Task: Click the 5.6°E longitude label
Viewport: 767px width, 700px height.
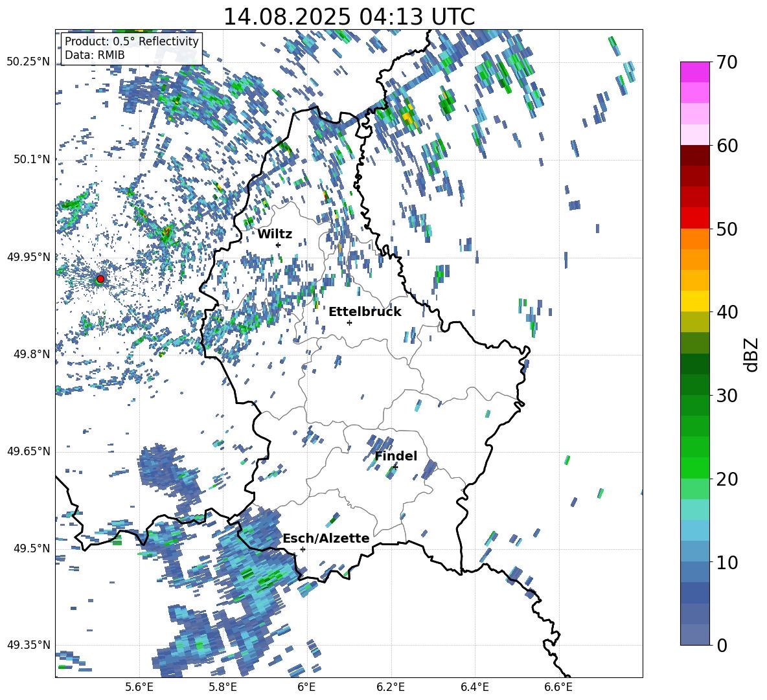Action: tap(139, 687)
